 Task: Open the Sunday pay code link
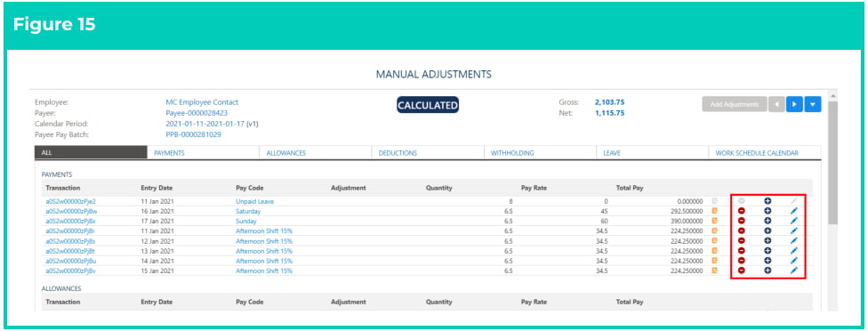[x=246, y=222]
